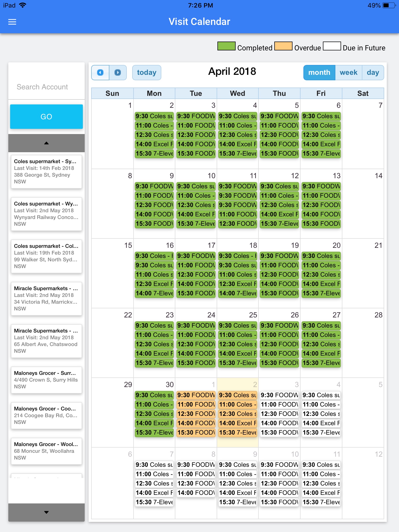
Task: Open future May 4 14:00 Excel visit
Action: [x=321, y=423]
